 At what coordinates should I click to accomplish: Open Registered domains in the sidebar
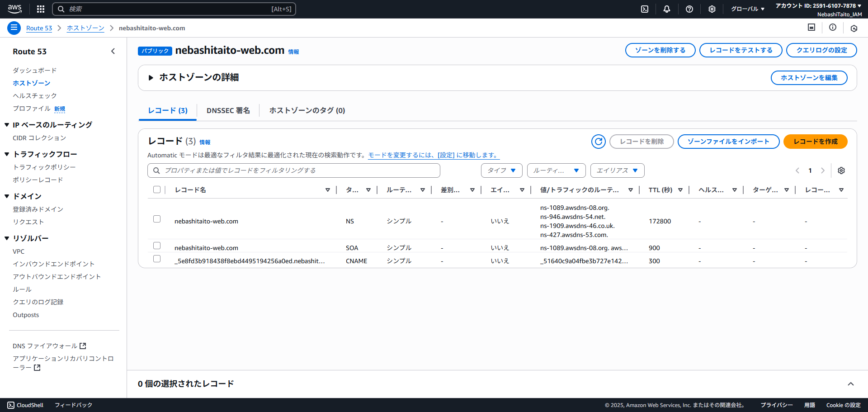[x=38, y=209]
